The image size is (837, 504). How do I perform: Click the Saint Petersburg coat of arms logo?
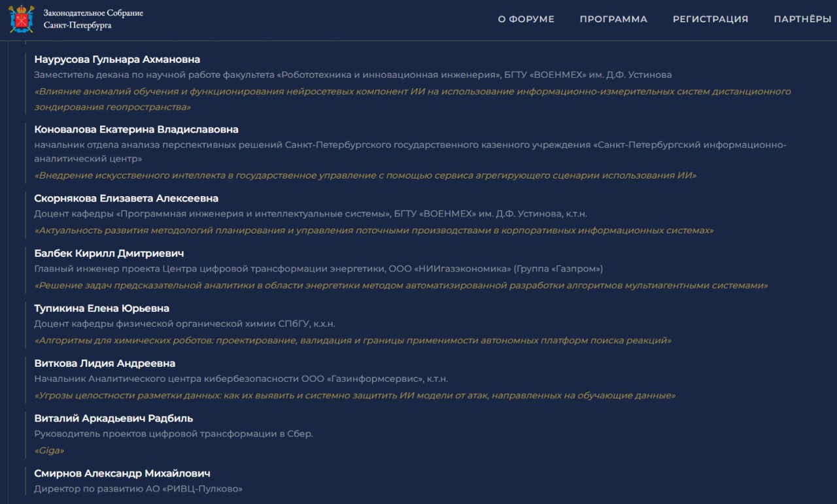coord(21,19)
